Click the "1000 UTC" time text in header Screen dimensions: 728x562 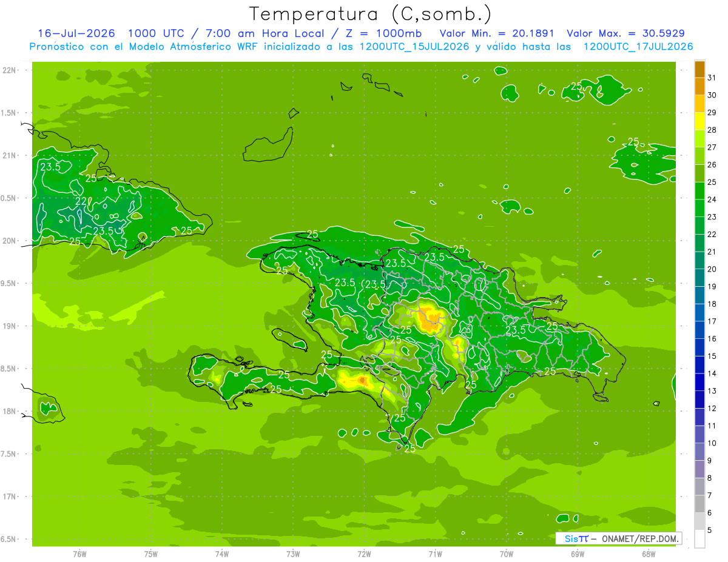(157, 33)
